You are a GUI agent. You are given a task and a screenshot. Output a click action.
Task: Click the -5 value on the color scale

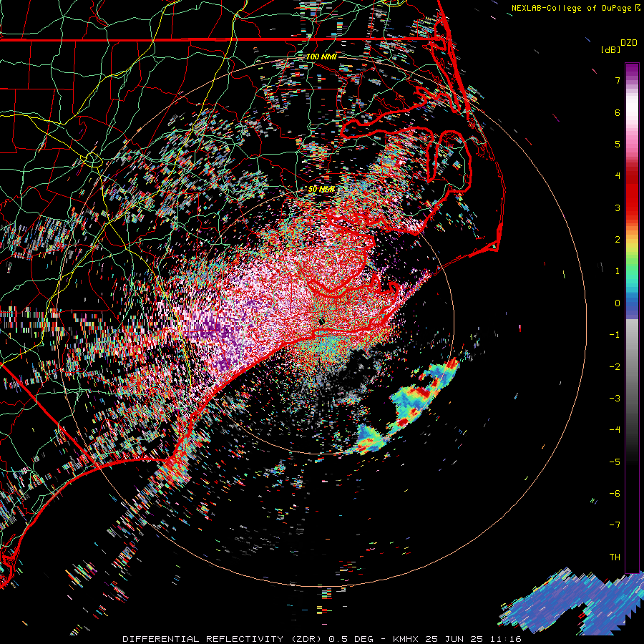(615, 462)
